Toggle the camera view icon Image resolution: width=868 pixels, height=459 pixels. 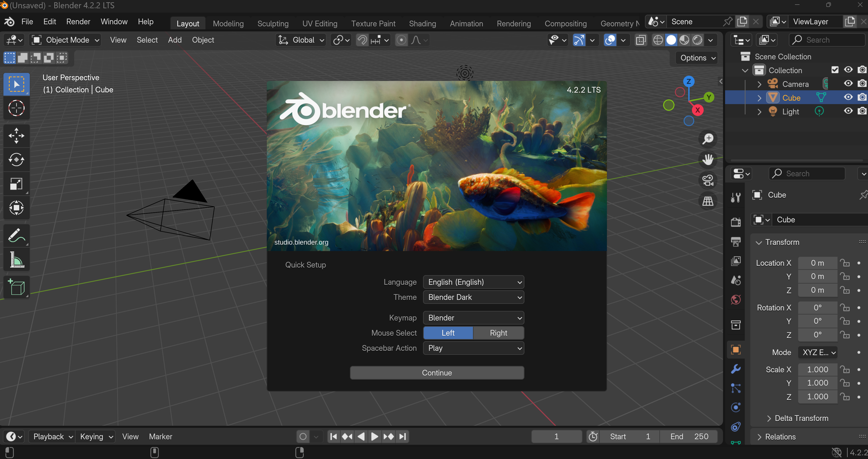pos(708,180)
